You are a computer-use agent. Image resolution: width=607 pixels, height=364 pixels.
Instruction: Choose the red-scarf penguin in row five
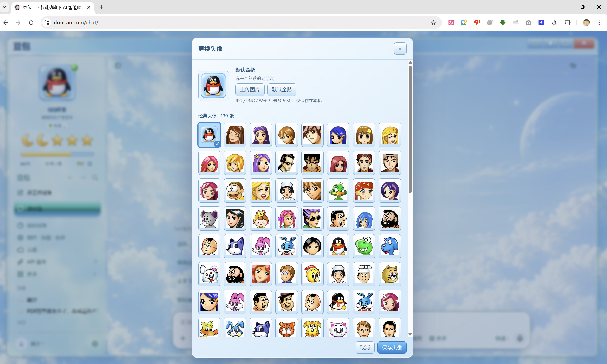coord(338,246)
